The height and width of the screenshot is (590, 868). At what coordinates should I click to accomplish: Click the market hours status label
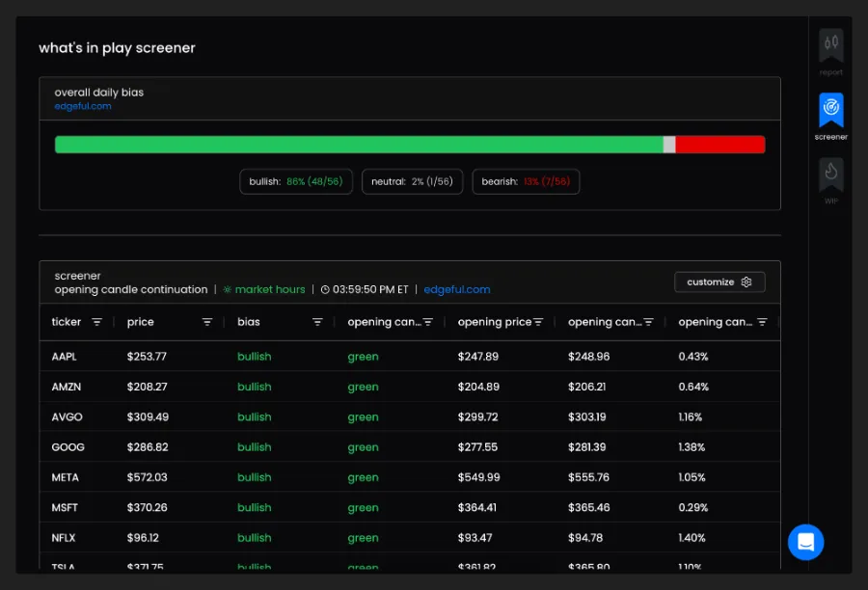click(270, 289)
